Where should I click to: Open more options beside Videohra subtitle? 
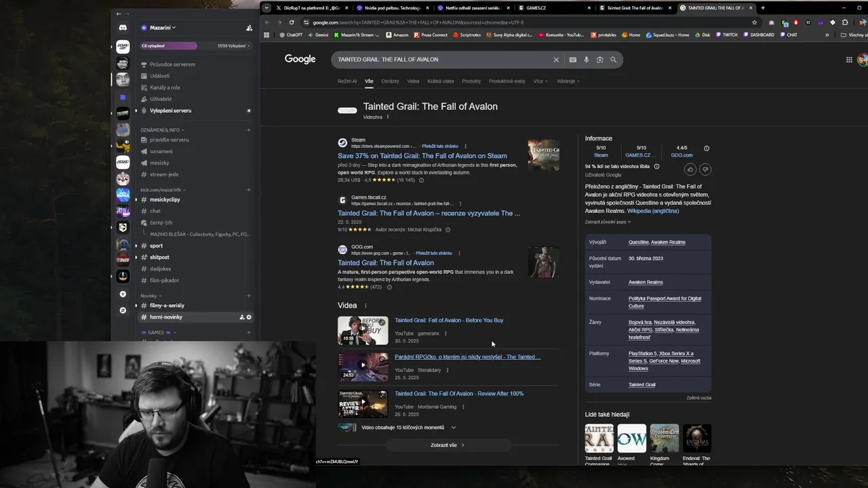(388, 117)
